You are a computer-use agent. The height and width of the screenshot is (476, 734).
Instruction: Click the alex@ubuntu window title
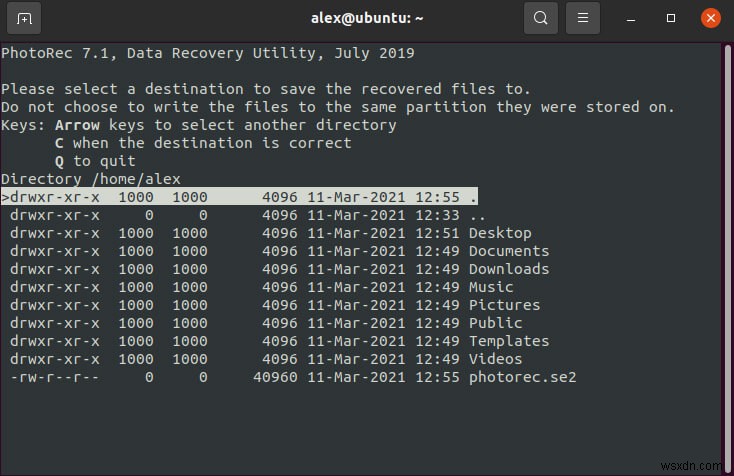367,18
